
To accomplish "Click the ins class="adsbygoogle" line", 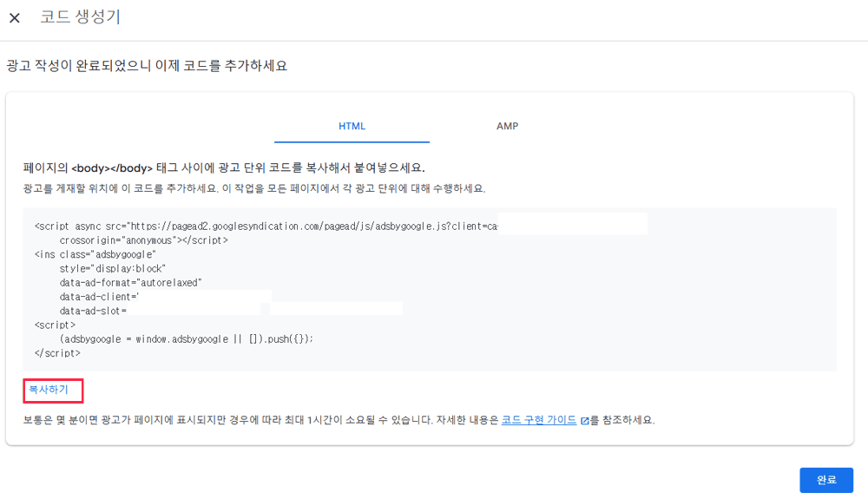I will (x=95, y=254).
